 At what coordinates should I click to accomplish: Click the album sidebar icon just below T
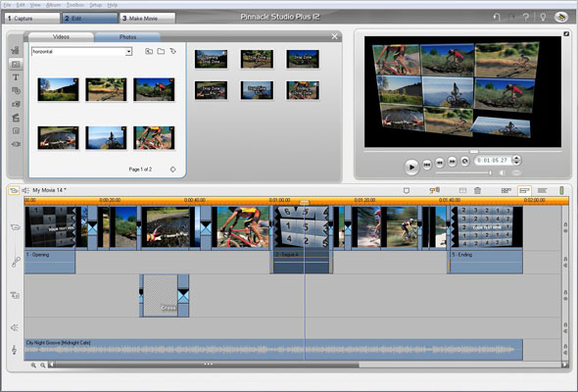tap(16, 90)
